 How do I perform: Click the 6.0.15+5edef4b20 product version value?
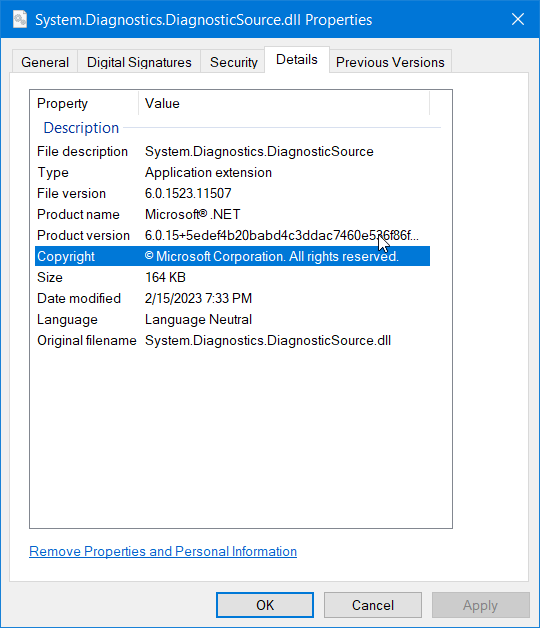point(282,236)
